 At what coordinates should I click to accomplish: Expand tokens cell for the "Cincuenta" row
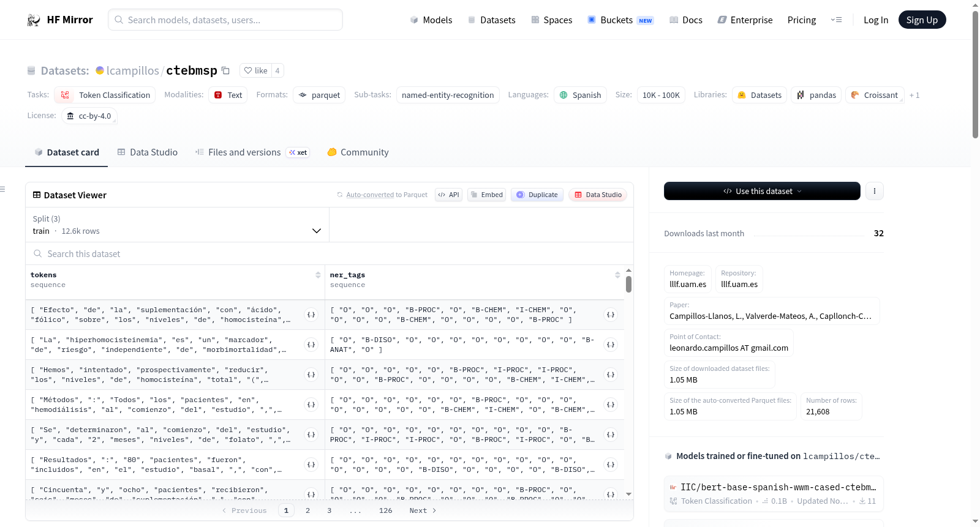(311, 494)
